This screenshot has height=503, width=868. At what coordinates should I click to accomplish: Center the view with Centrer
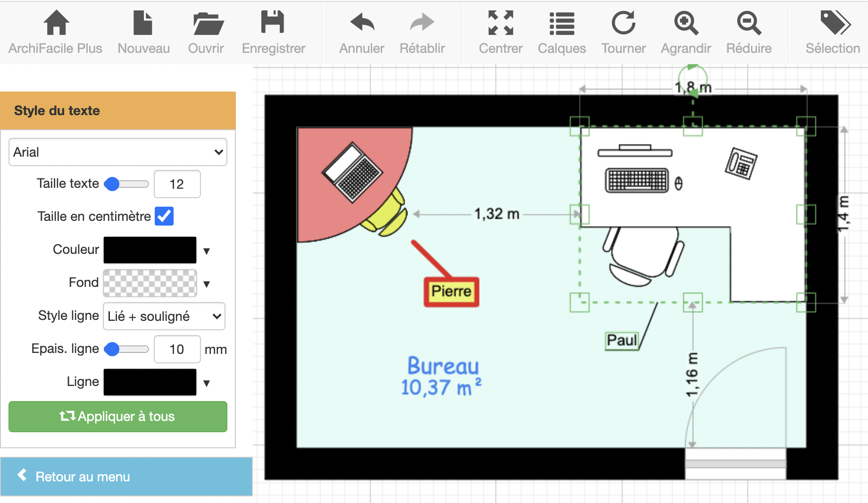click(x=501, y=23)
